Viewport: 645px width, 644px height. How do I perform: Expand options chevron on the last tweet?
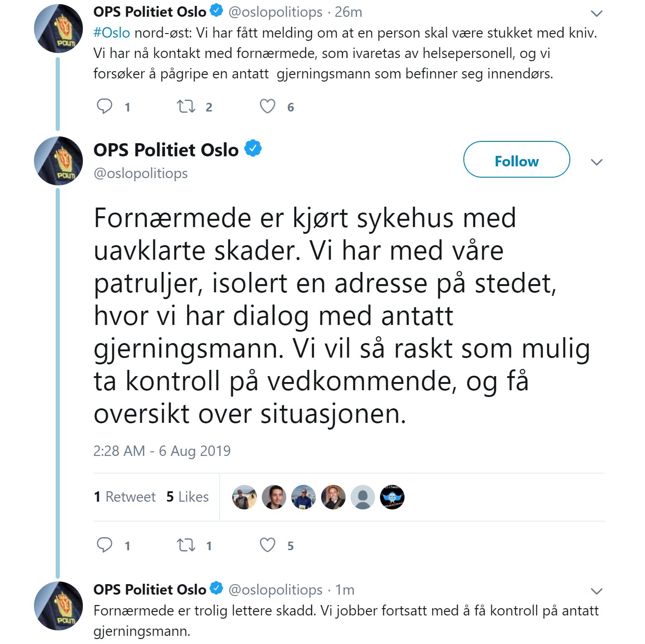pyautogui.click(x=597, y=591)
